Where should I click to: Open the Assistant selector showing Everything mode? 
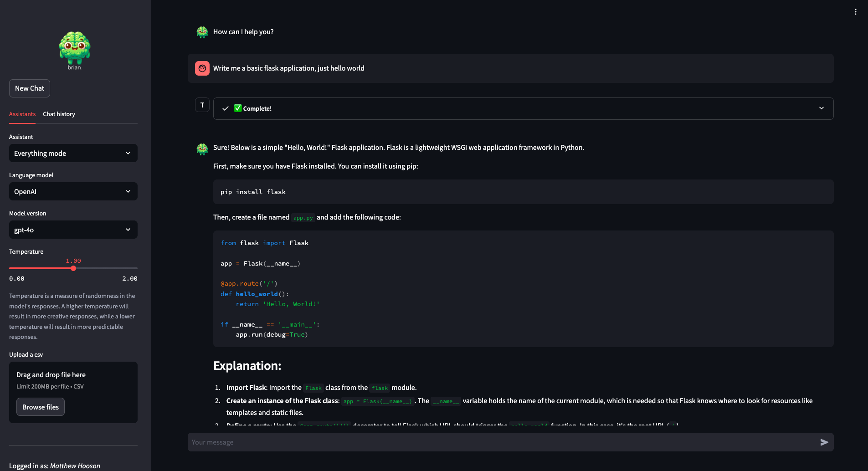tap(73, 153)
